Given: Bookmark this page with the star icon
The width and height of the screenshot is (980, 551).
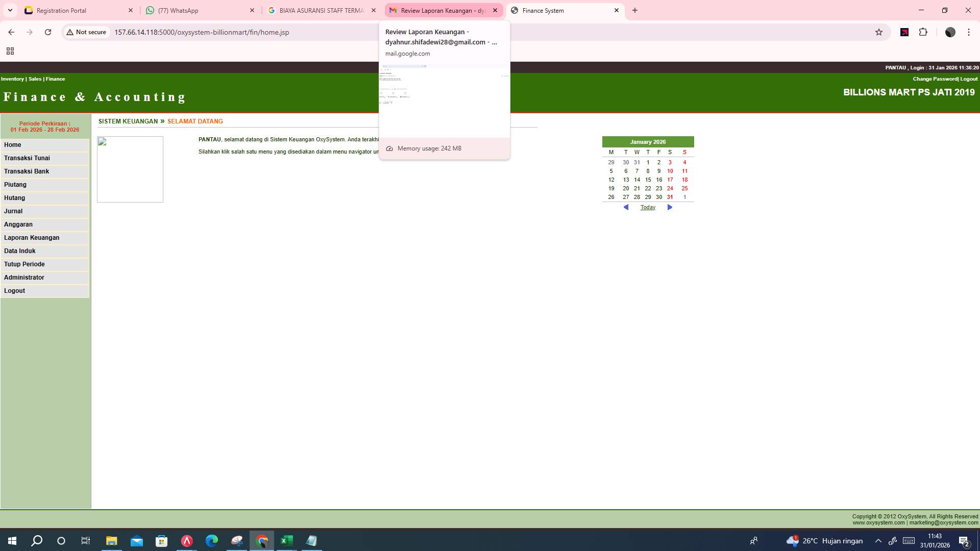Looking at the screenshot, I should click(879, 32).
